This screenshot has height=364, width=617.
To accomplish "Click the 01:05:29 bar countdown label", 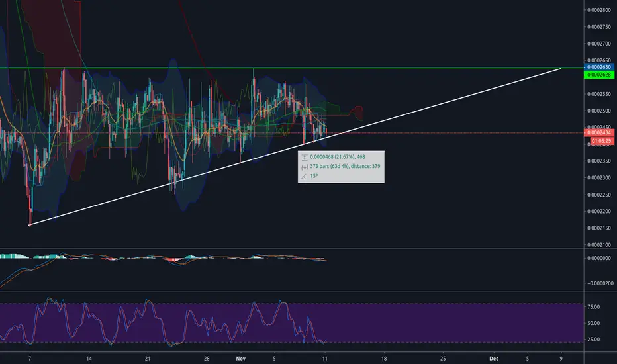I will click(x=602, y=141).
